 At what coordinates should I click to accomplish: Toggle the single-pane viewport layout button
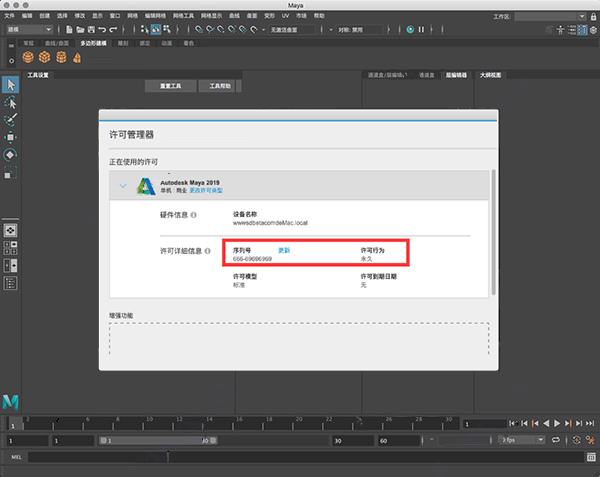(10, 230)
